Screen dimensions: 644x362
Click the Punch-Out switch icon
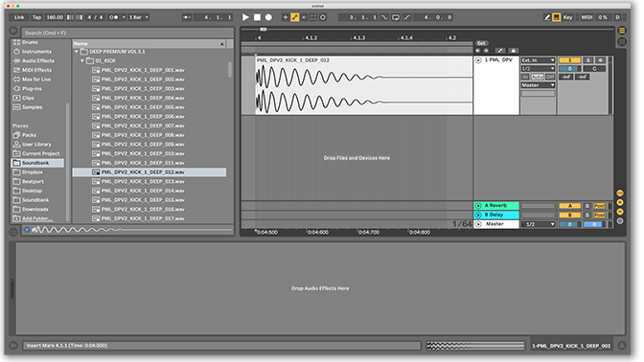tap(406, 17)
